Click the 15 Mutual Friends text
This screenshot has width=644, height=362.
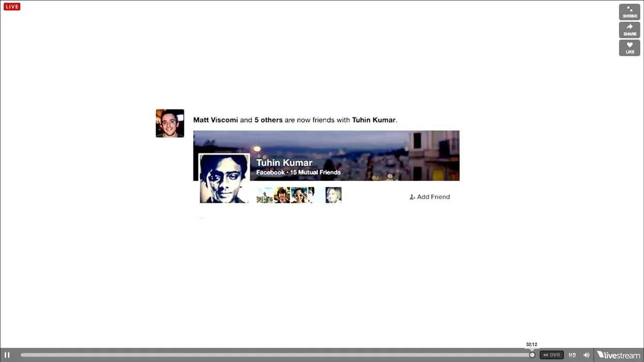[x=316, y=172]
